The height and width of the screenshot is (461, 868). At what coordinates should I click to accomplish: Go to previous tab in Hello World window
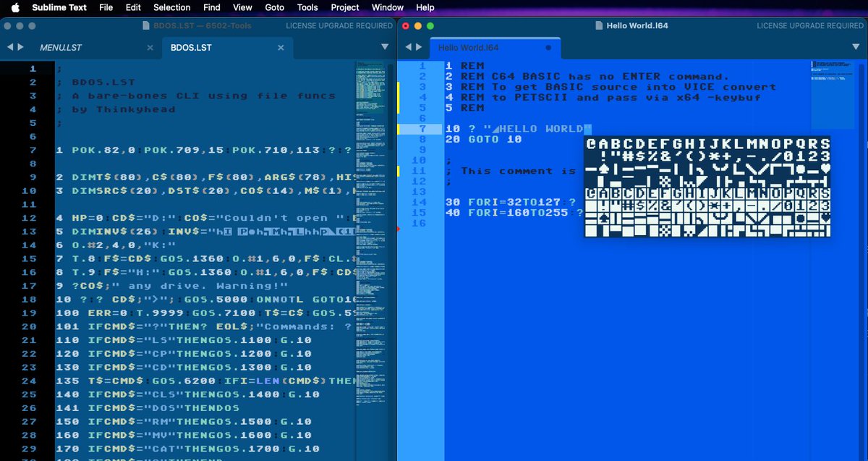(x=409, y=47)
